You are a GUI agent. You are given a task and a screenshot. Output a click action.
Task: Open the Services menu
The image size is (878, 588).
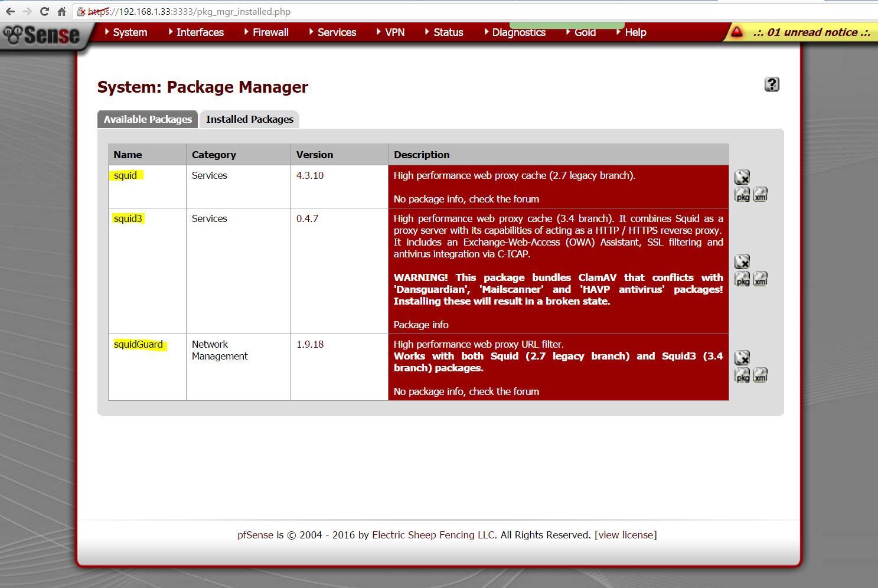click(337, 32)
